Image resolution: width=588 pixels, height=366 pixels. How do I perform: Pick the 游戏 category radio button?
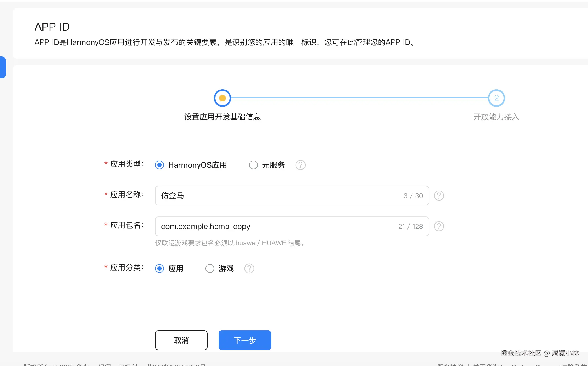point(210,268)
